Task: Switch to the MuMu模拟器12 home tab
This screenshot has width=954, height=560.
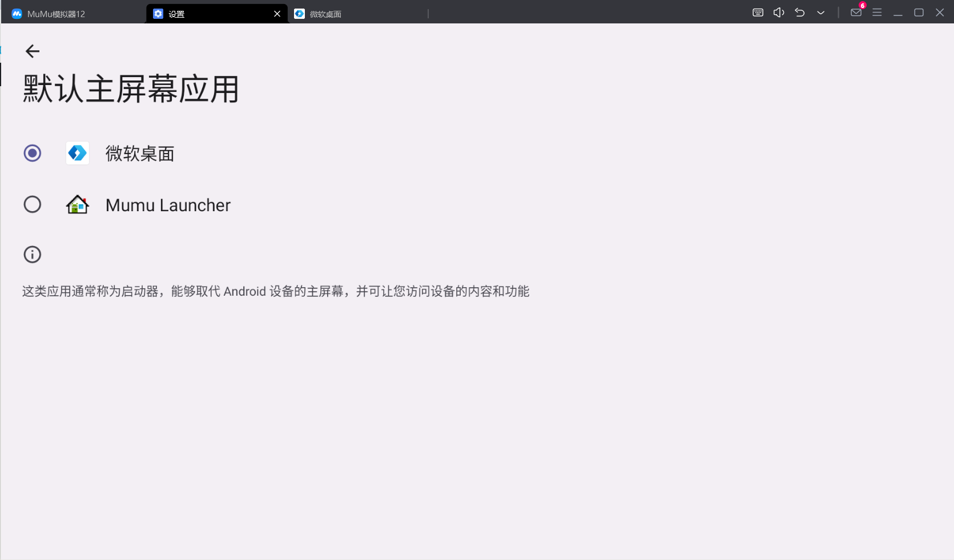Action: [x=55, y=14]
